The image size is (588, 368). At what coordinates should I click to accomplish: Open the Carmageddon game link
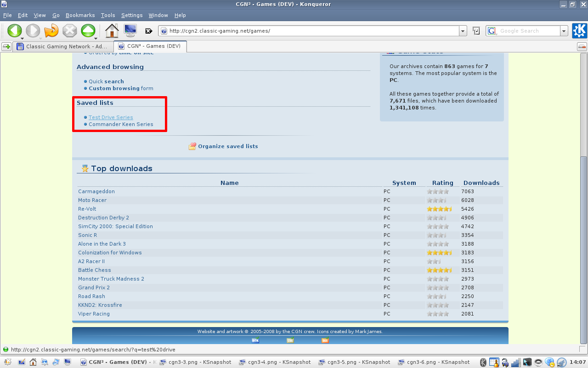coord(96,191)
